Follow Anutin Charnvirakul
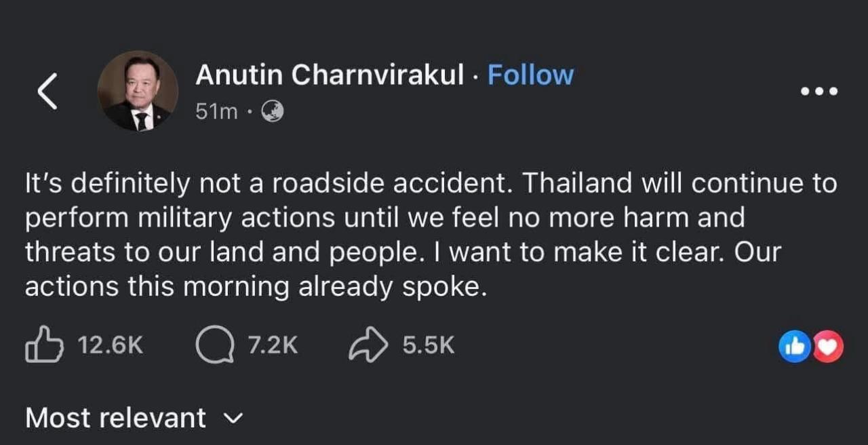The height and width of the screenshot is (445, 868). [530, 75]
